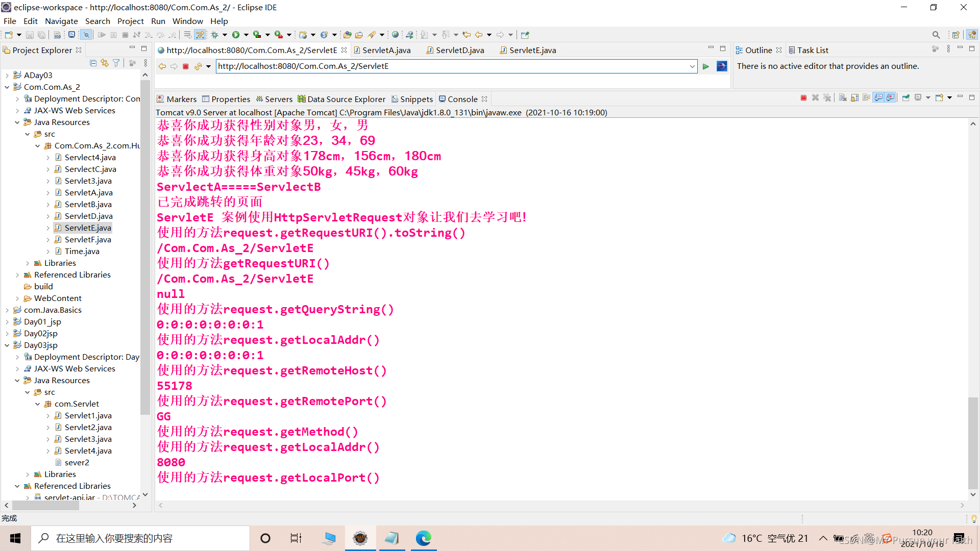Expand the WebContent folder
Screen dimensions: 980x551
(17, 298)
